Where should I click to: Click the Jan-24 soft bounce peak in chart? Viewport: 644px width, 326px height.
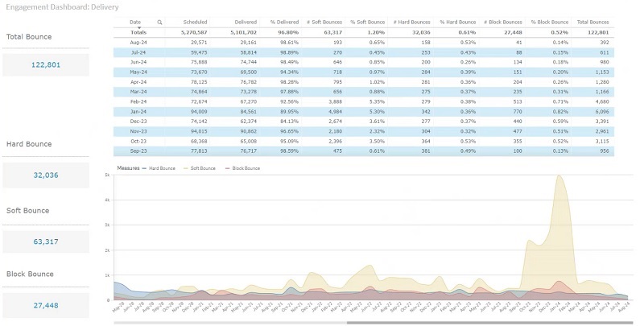pyautogui.click(x=559, y=176)
